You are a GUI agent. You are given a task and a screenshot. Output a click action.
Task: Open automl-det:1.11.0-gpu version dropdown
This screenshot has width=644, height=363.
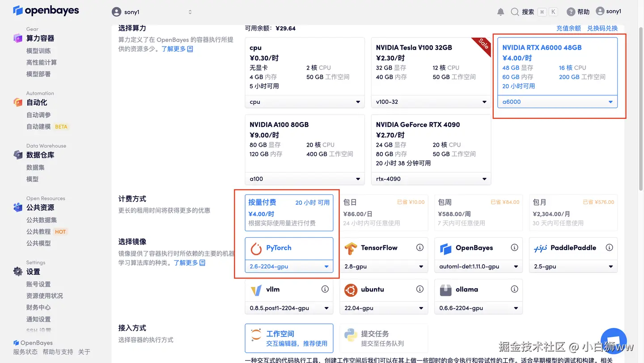tap(479, 266)
